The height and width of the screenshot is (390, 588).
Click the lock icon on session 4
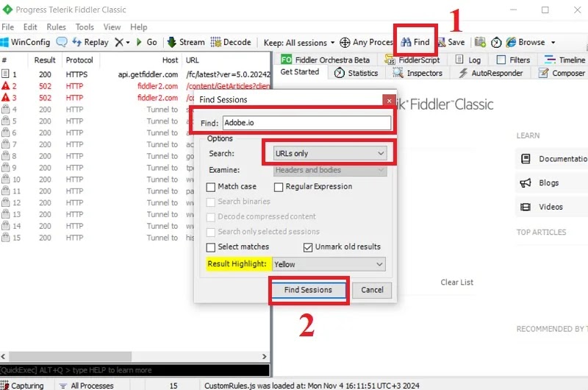click(x=5, y=109)
